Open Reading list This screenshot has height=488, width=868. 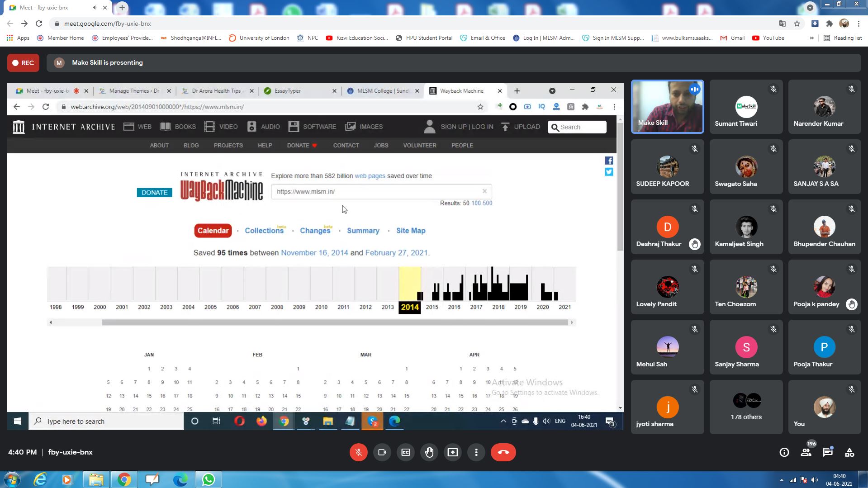[x=843, y=38]
